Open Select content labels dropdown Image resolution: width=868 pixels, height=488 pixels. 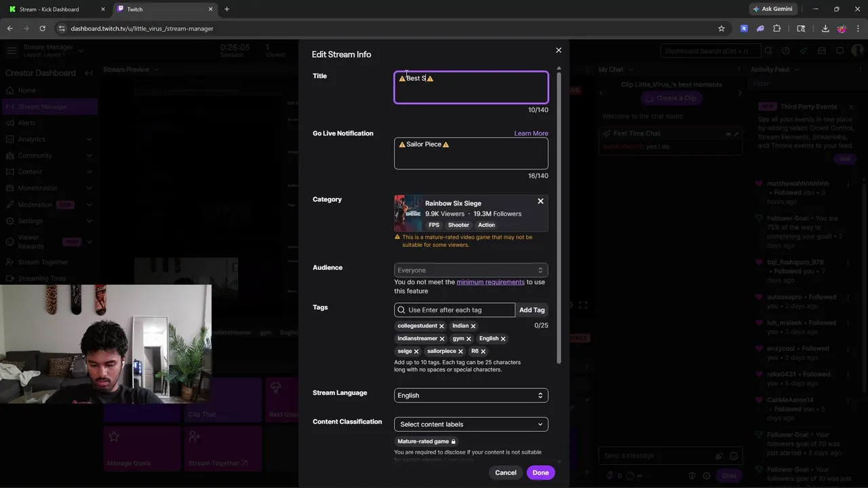click(x=471, y=424)
